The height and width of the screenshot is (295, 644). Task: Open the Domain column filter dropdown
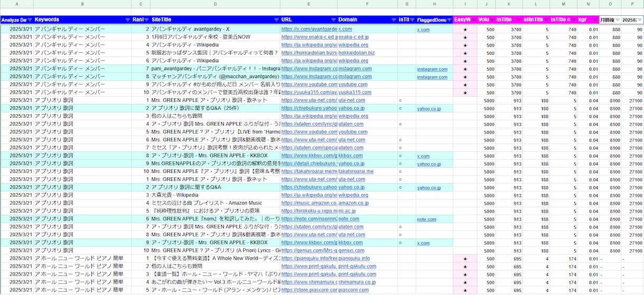pos(395,20)
